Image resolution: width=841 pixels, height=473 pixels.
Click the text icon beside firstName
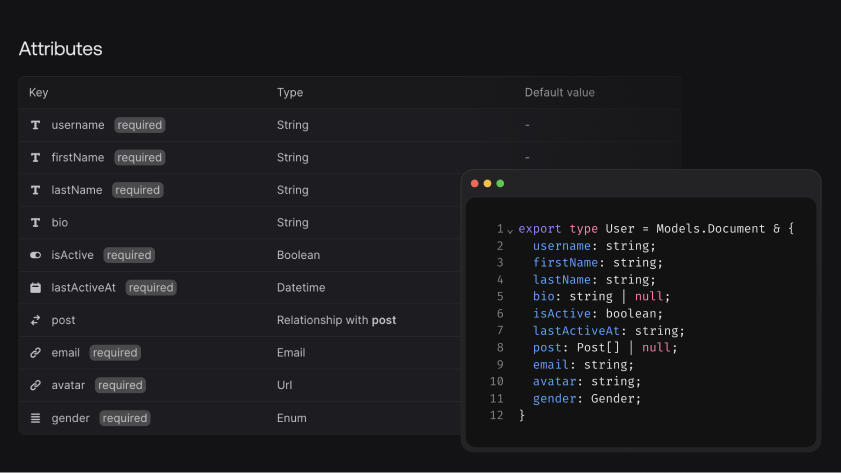click(x=35, y=158)
